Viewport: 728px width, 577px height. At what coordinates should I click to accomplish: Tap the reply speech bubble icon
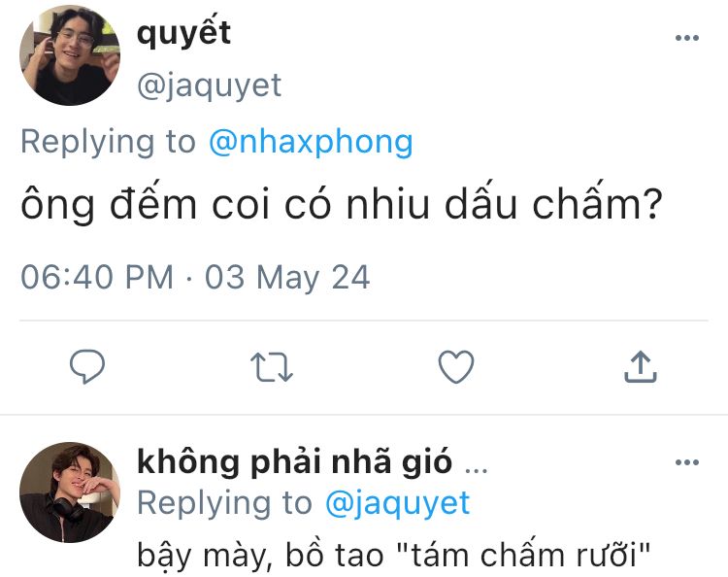point(87,366)
